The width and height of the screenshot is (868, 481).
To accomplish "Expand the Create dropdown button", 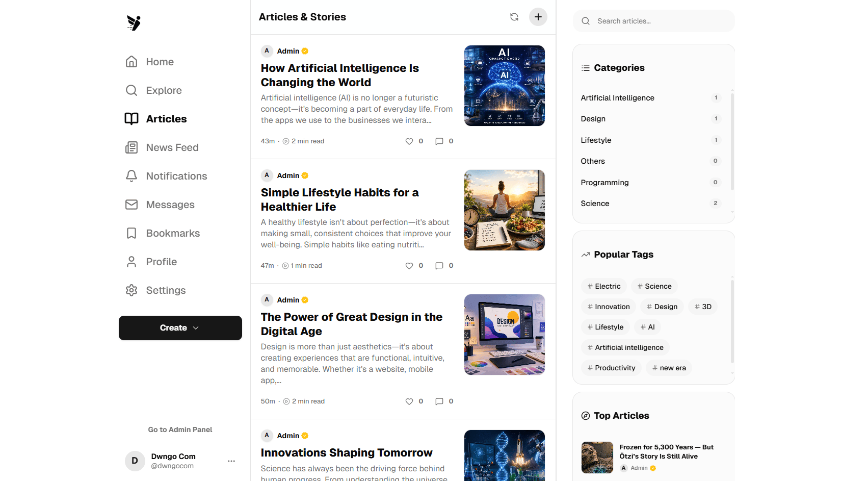I will tap(180, 328).
